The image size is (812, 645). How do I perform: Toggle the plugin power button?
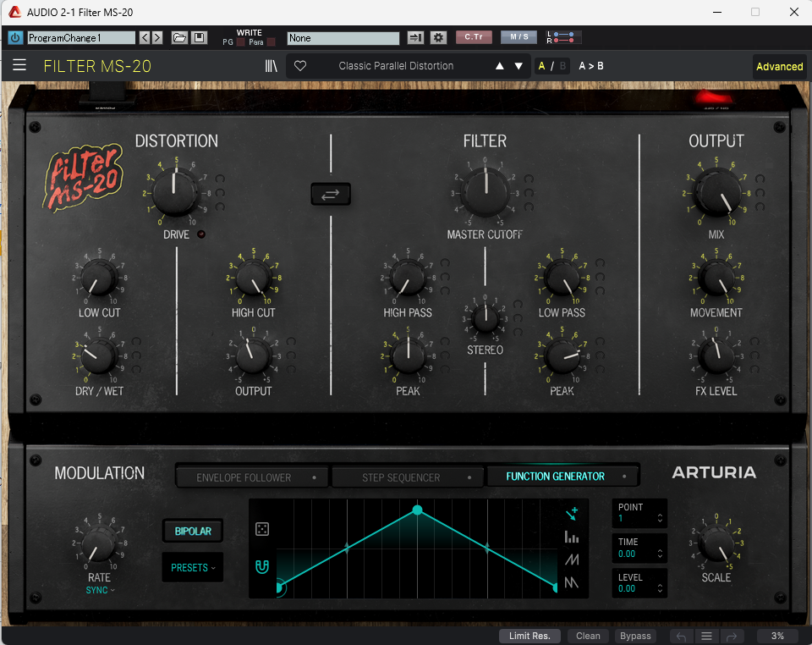15,38
